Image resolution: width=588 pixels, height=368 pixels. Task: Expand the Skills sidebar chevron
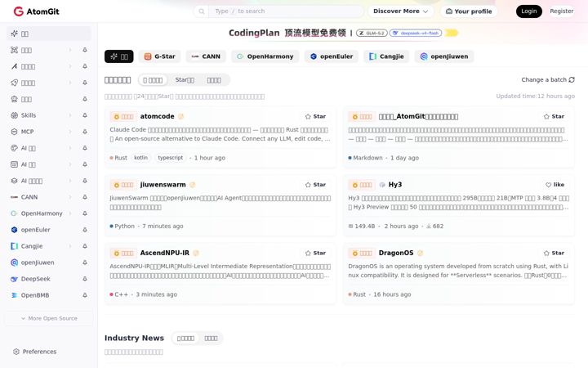point(70,115)
